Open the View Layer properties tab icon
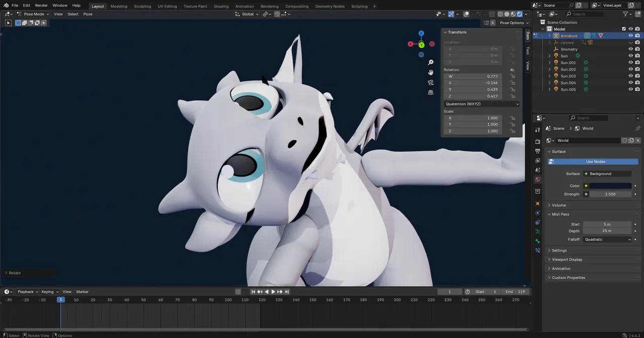644x338 pixels. pyautogui.click(x=537, y=160)
